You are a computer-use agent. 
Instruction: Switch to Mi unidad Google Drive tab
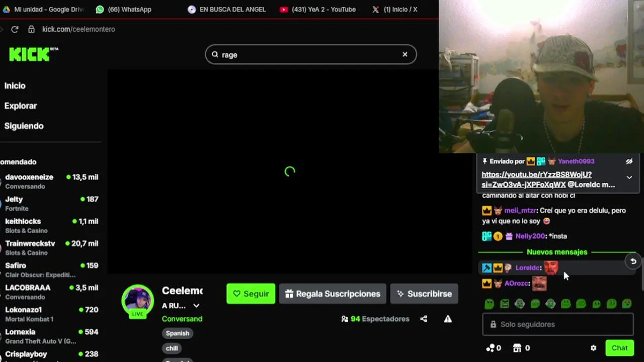click(x=43, y=9)
